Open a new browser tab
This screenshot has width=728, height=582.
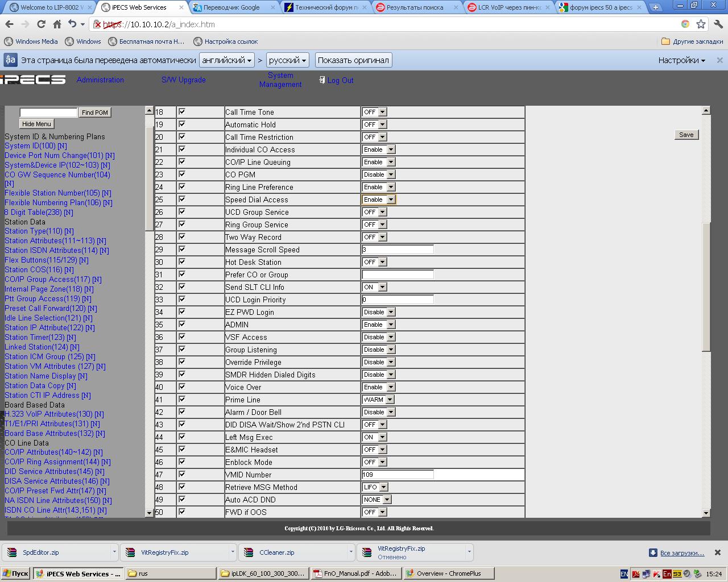tap(655, 7)
